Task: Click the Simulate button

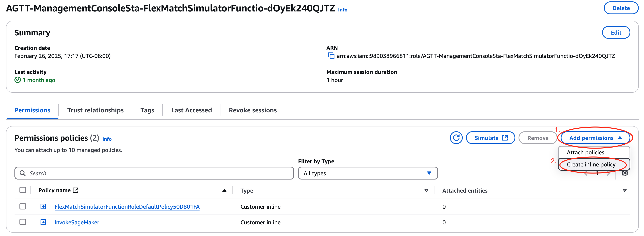Action: 490,138
